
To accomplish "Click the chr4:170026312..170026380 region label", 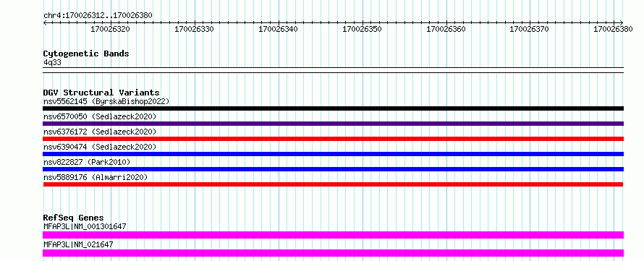I will click(x=98, y=15).
